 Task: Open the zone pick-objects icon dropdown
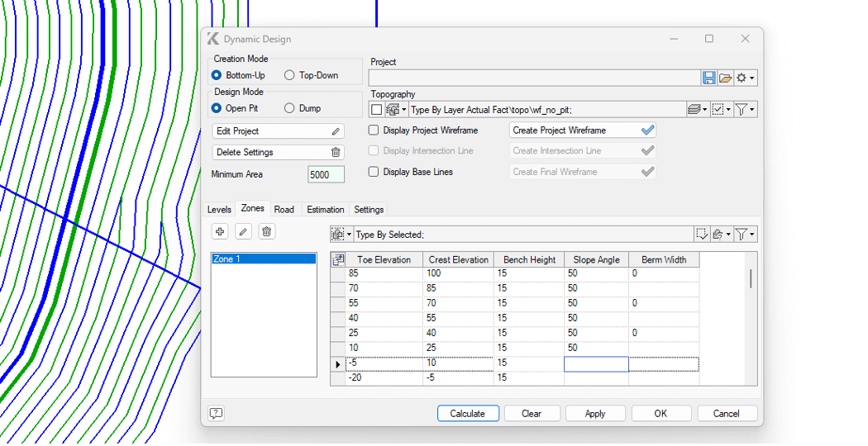click(x=722, y=235)
